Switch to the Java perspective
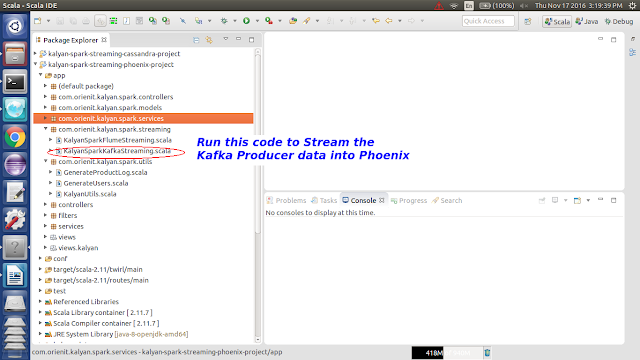The width and height of the screenshot is (640, 360). [x=587, y=21]
